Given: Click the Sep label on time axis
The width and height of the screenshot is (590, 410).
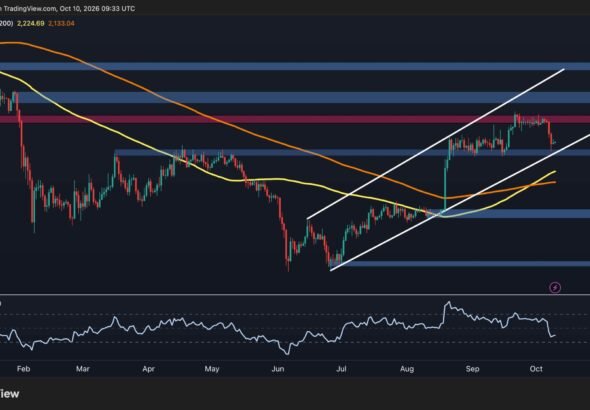Looking at the screenshot, I should (473, 369).
